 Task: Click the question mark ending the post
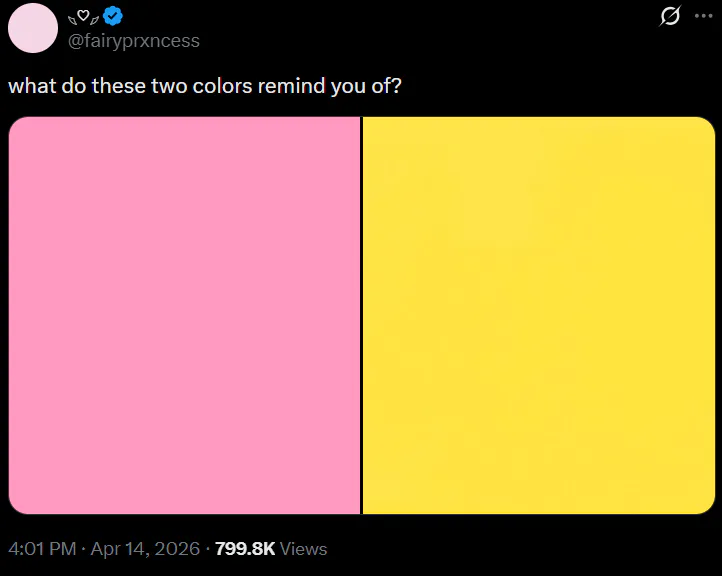pyautogui.click(x=396, y=86)
